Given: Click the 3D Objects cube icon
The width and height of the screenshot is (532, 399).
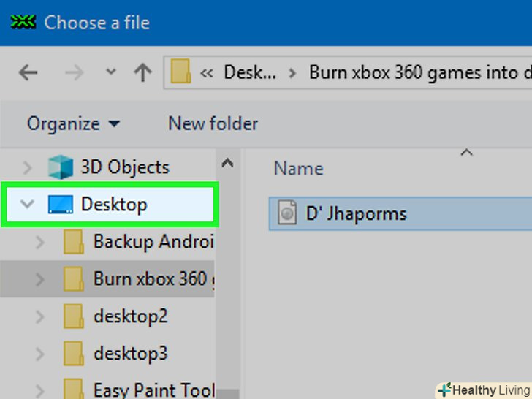Looking at the screenshot, I should pos(61,167).
